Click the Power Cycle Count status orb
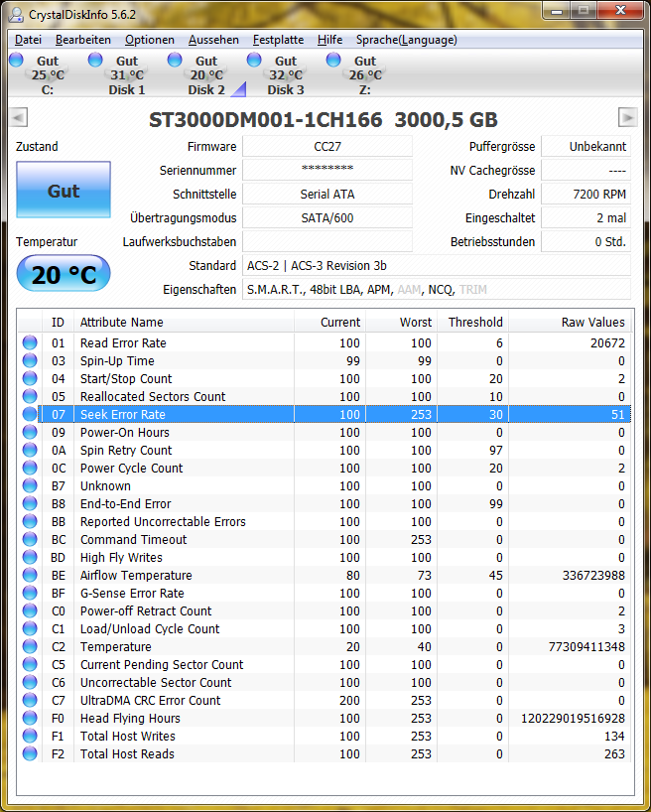The width and height of the screenshot is (651, 812). (x=30, y=468)
